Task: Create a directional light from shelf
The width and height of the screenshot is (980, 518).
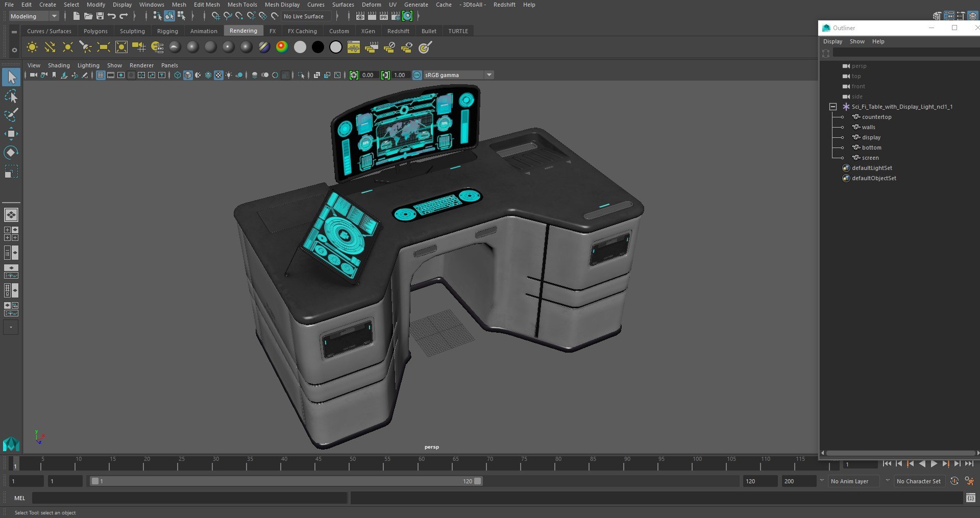Action: click(x=50, y=47)
